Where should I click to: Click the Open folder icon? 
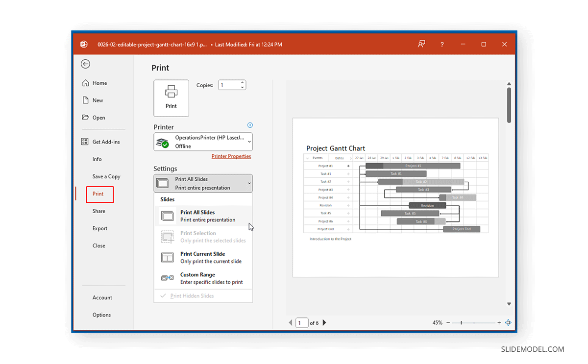(86, 118)
